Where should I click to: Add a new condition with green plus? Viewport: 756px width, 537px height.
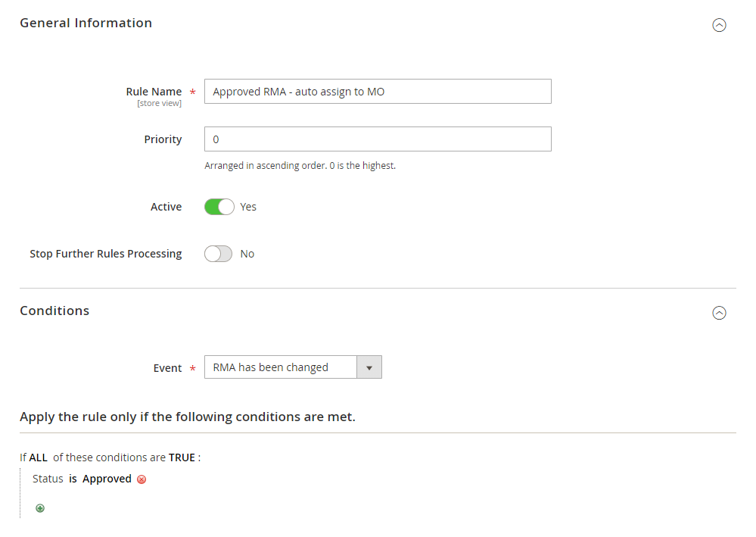click(x=40, y=508)
